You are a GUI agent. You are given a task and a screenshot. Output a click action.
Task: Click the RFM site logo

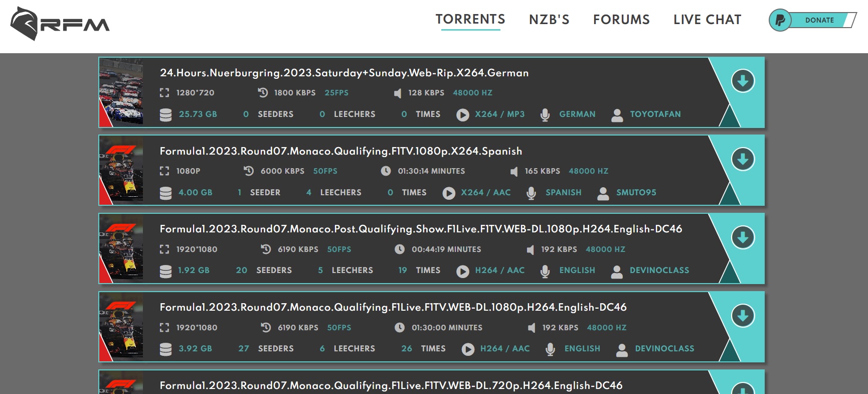tap(60, 24)
